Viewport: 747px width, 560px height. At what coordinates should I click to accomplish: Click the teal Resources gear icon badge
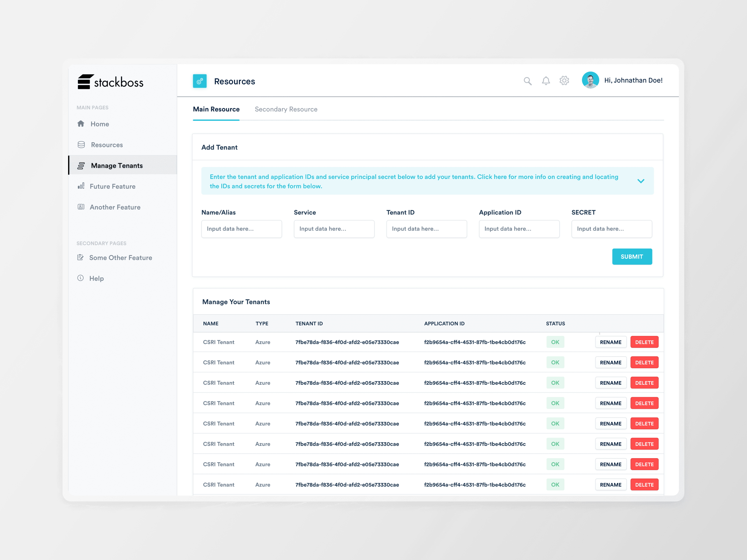point(200,81)
